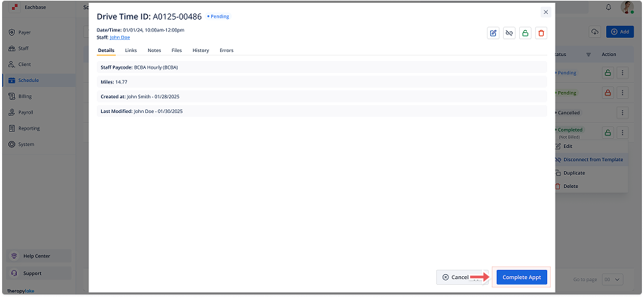Open three-dot menu for Cancelled row

623,112
